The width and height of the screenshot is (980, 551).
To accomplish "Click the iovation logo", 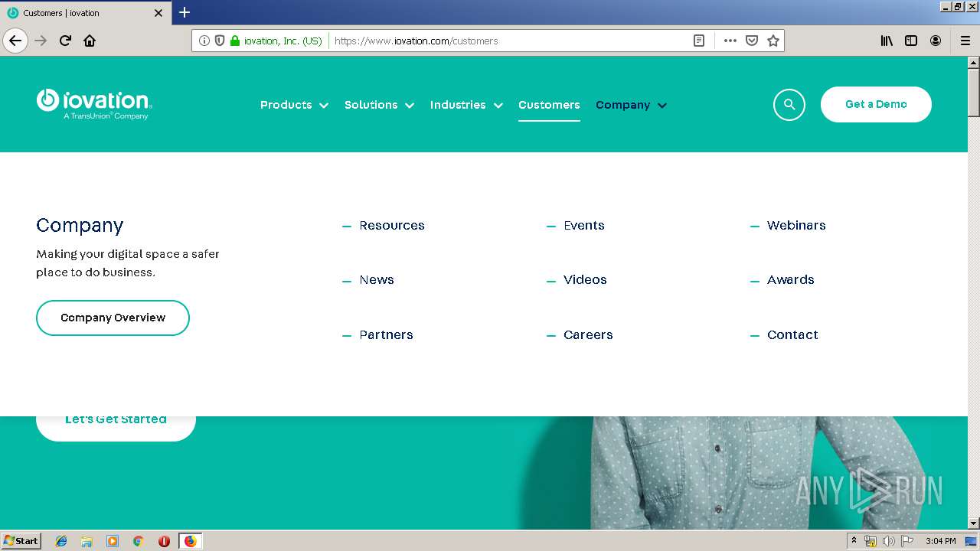I will click(x=94, y=104).
